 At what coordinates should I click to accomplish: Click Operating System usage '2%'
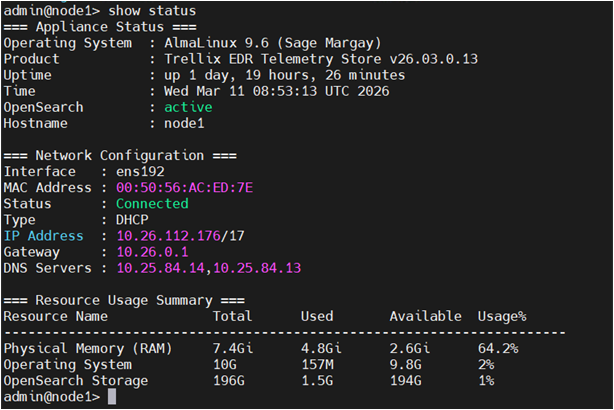coord(486,365)
